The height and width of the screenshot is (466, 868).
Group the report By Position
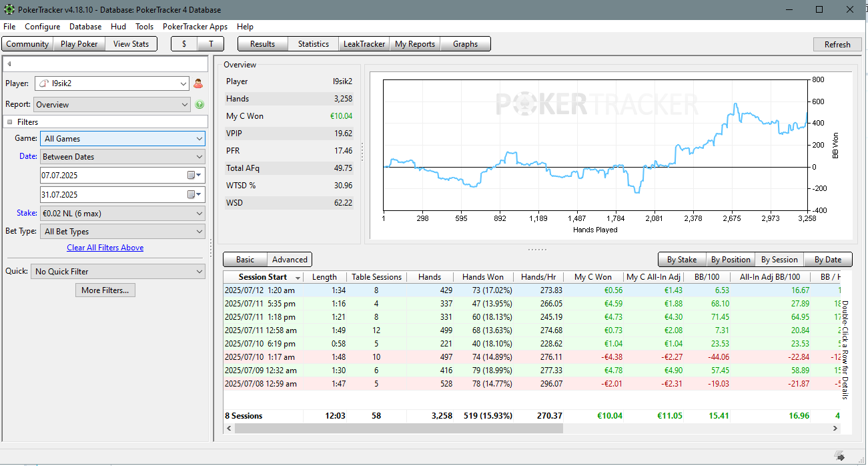731,260
